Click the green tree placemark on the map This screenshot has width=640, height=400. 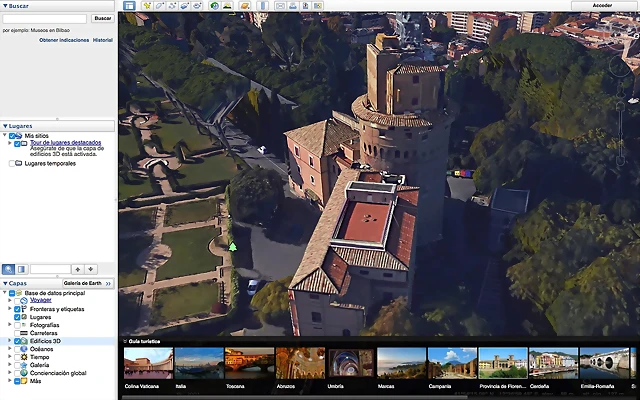click(x=233, y=247)
